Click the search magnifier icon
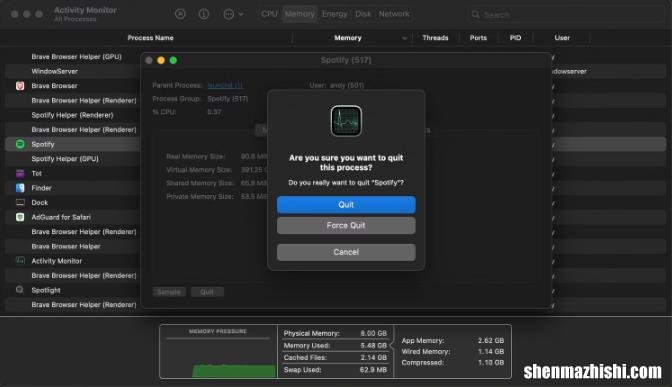This screenshot has width=672, height=387. click(475, 15)
